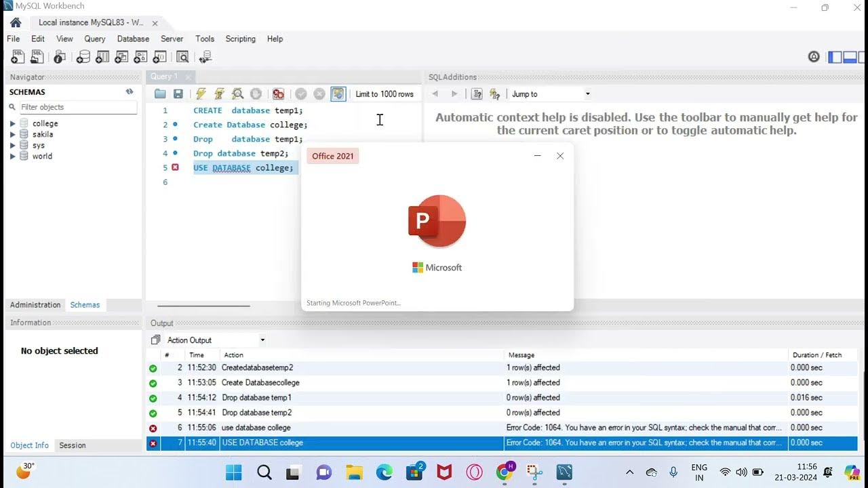Rollback transaction X icon

319,94
